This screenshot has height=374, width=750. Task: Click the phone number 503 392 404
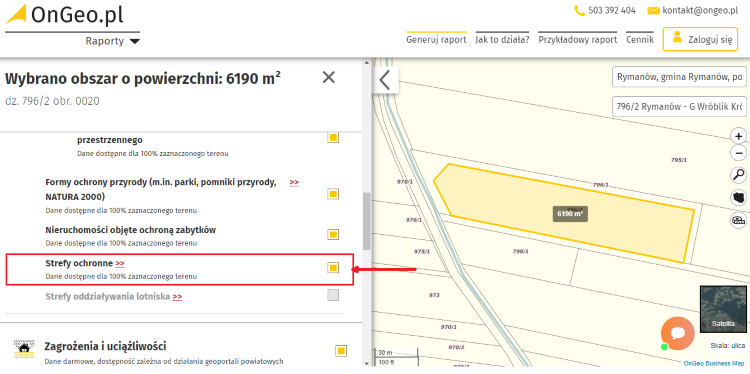point(611,11)
